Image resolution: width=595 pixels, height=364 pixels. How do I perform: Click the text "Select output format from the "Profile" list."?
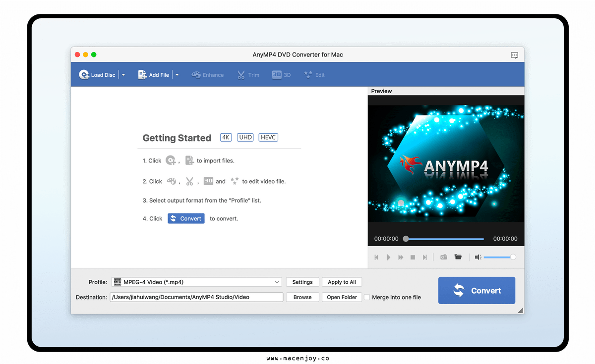205,201
